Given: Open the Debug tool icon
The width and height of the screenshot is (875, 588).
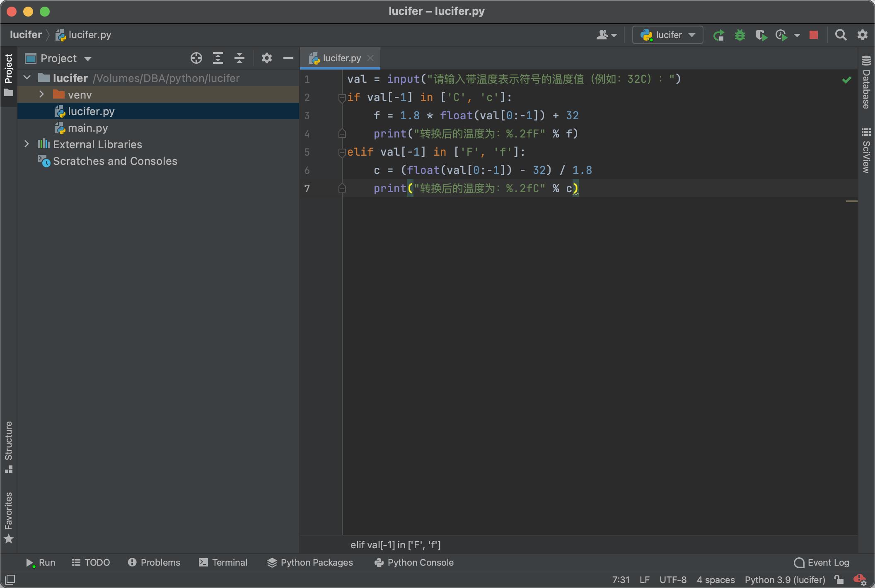Looking at the screenshot, I should (740, 35).
